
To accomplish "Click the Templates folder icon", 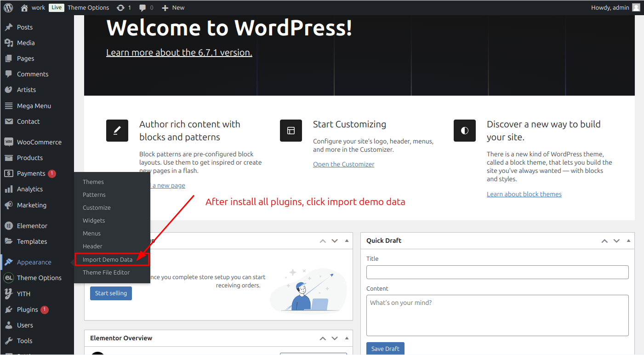I will click(x=8, y=241).
